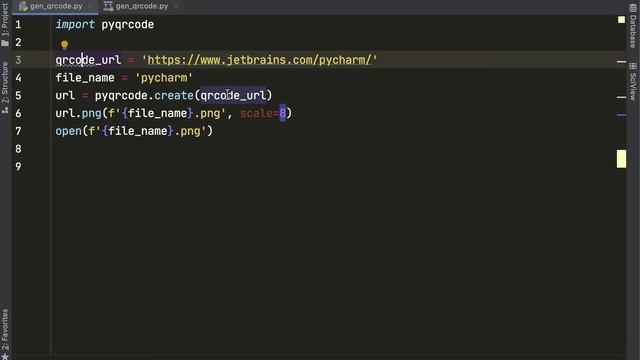This screenshot has height=360, width=640.
Task: Click the yellow inspection status indicator square
Action: (621, 20)
